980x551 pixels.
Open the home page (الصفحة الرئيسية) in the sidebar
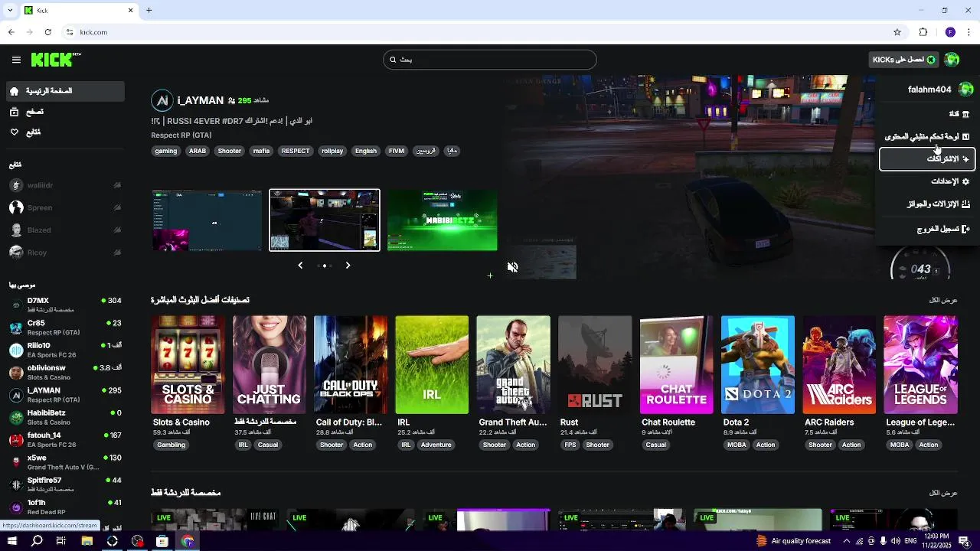(65, 91)
